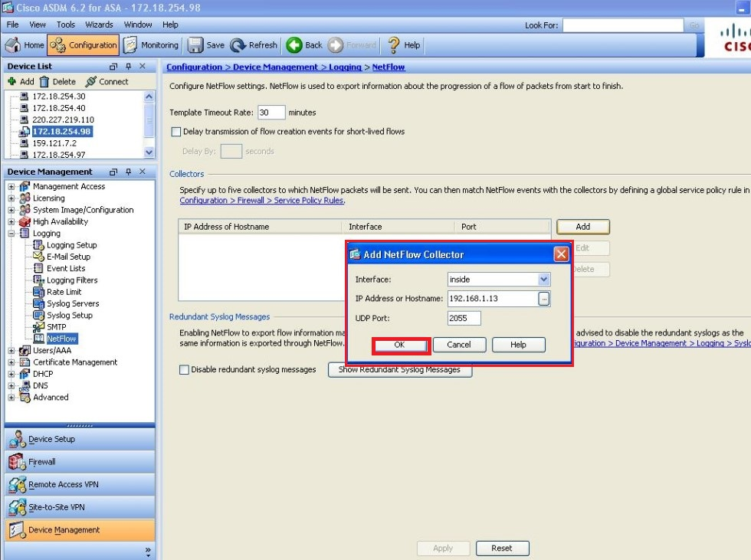Screen dimensions: 751x560
Task: Go Back to the previous ASDM screen
Action: (303, 44)
